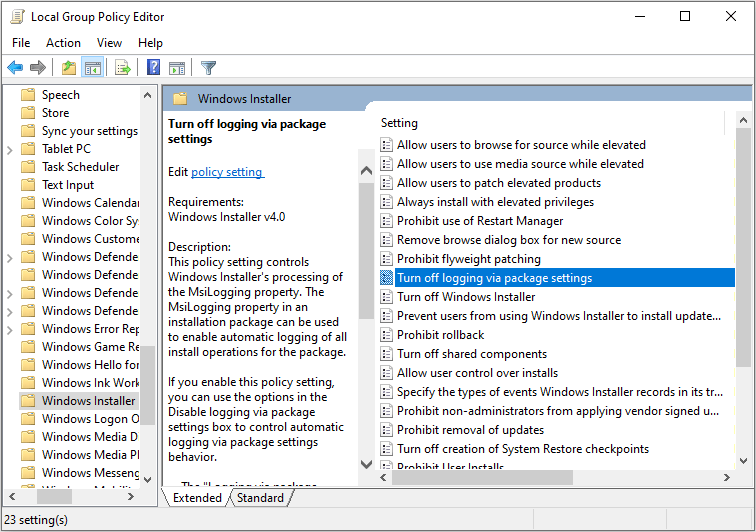The height and width of the screenshot is (532, 756).
Task: Click the Store folder icon in tree
Action: tap(28, 112)
